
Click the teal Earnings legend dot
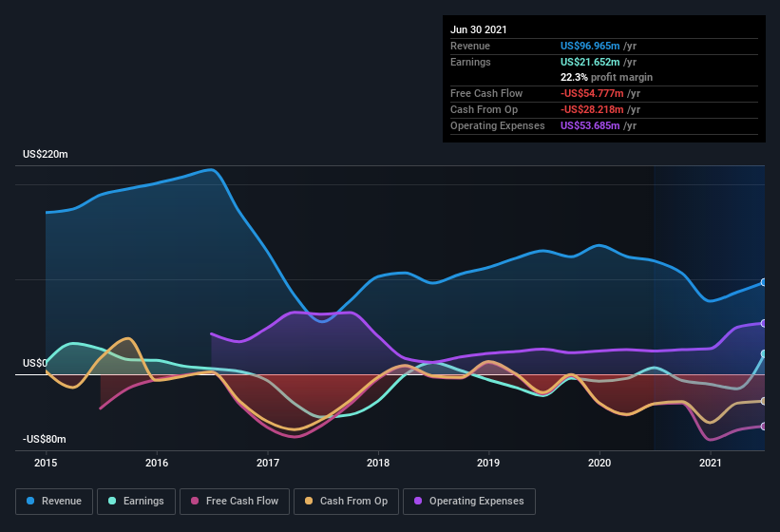click(x=112, y=501)
